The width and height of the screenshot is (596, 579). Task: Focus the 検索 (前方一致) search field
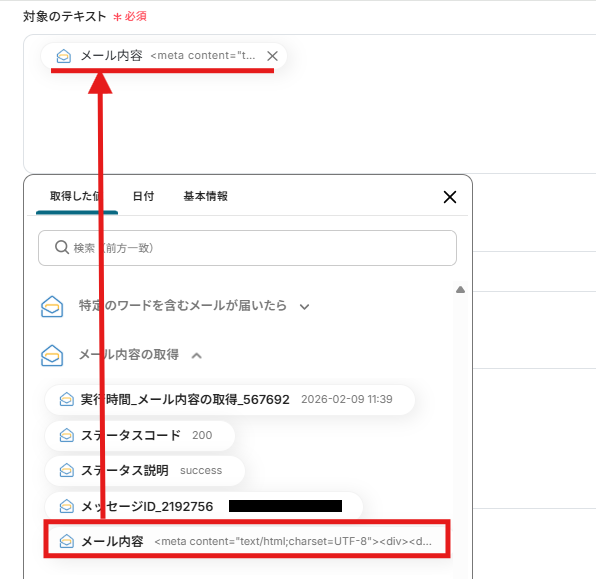[x=247, y=248]
